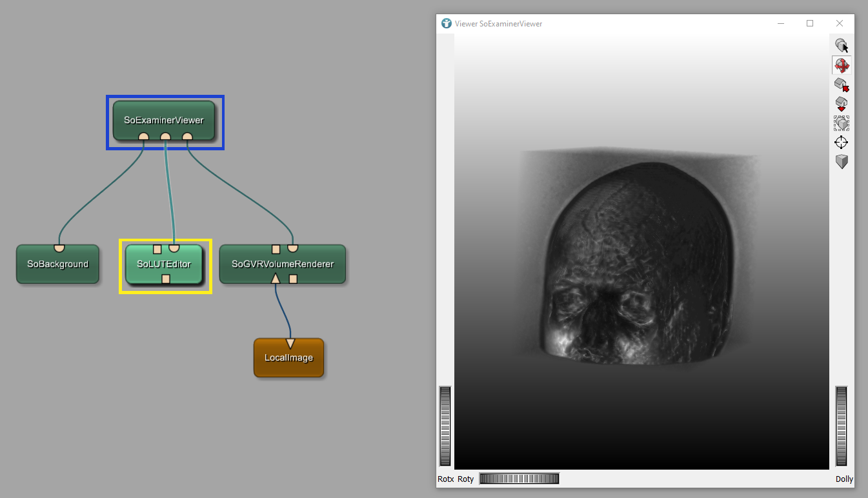Click the LocalImage output triangle connector

click(290, 343)
